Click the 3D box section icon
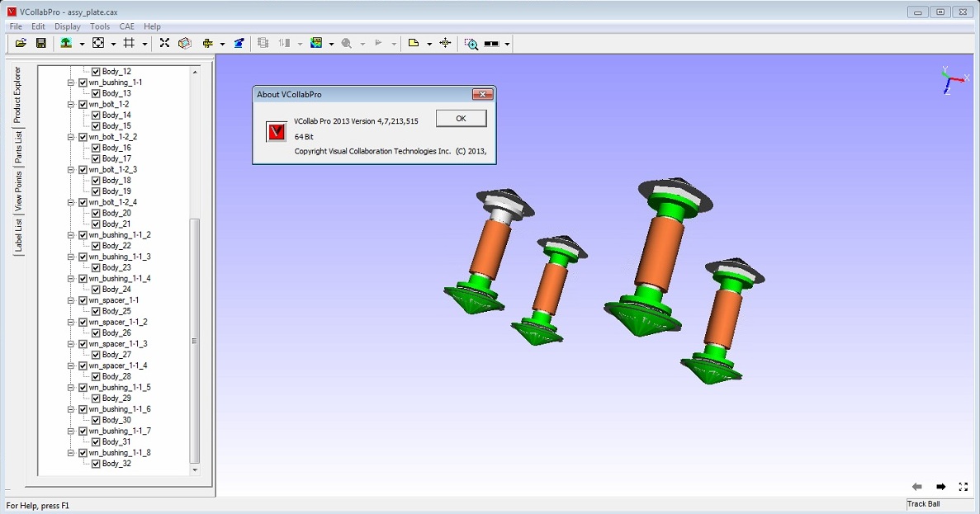Image resolution: width=980 pixels, height=514 pixels. tap(184, 43)
